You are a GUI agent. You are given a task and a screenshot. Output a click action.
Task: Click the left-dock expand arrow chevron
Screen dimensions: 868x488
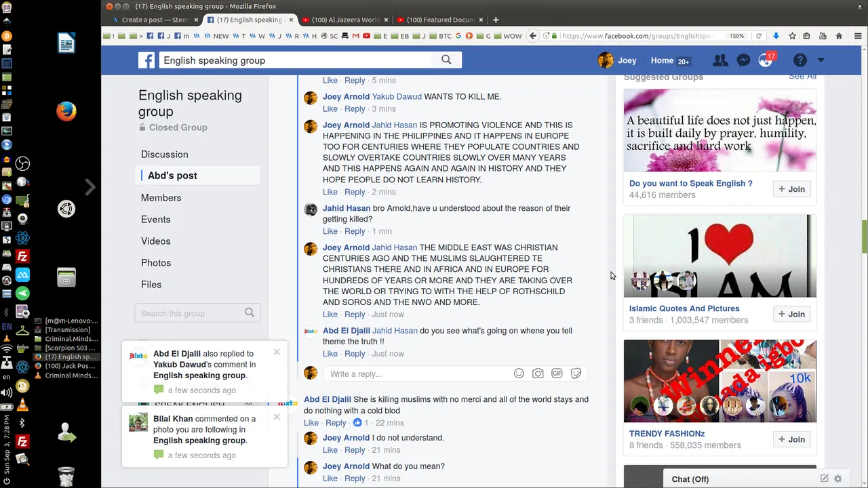(90, 187)
